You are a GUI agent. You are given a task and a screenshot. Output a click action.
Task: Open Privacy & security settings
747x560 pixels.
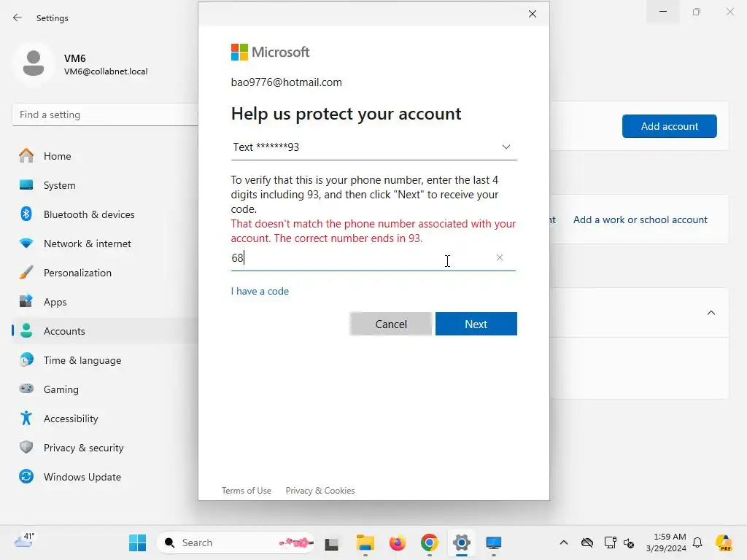pyautogui.click(x=105, y=448)
